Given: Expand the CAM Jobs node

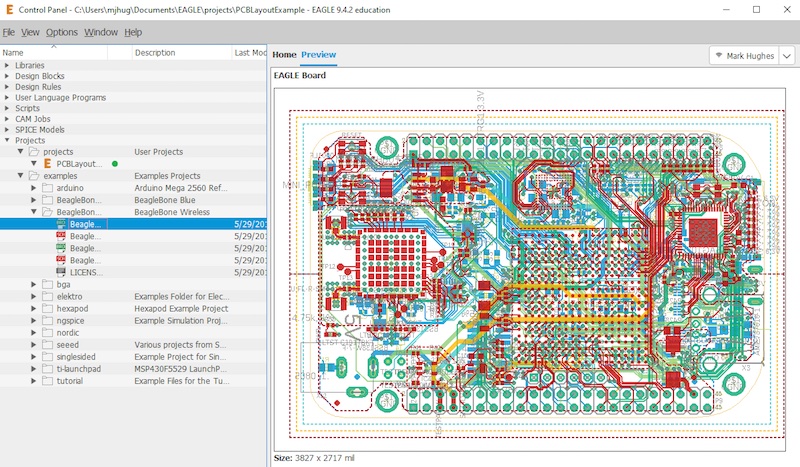Looking at the screenshot, I should tap(7, 119).
